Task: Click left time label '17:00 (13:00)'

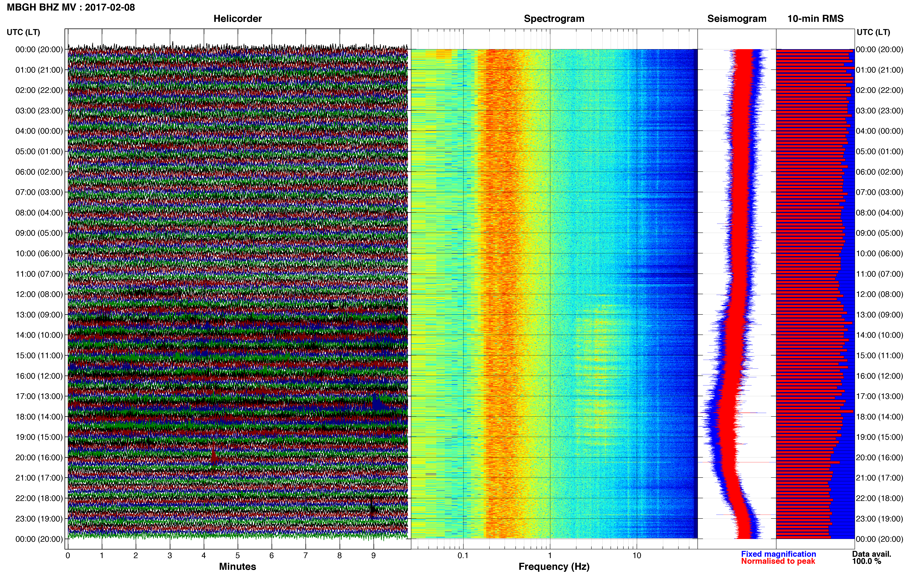Action: [39, 396]
